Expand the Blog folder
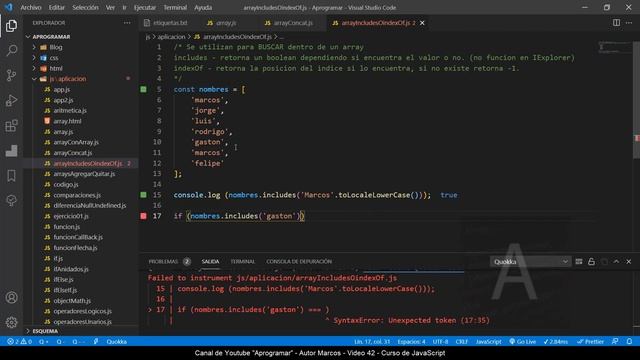Image resolution: width=640 pixels, height=360 pixels. [x=34, y=47]
